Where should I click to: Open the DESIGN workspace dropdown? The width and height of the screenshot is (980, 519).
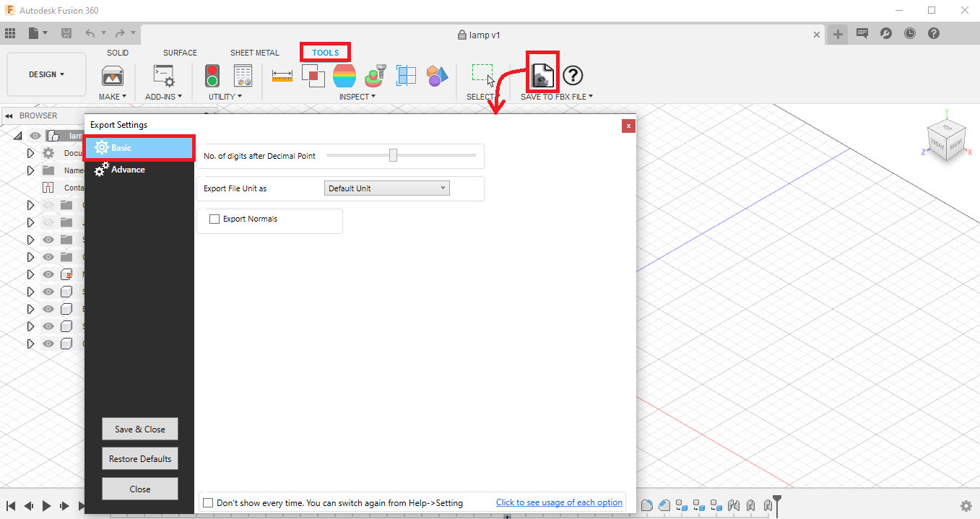point(47,74)
